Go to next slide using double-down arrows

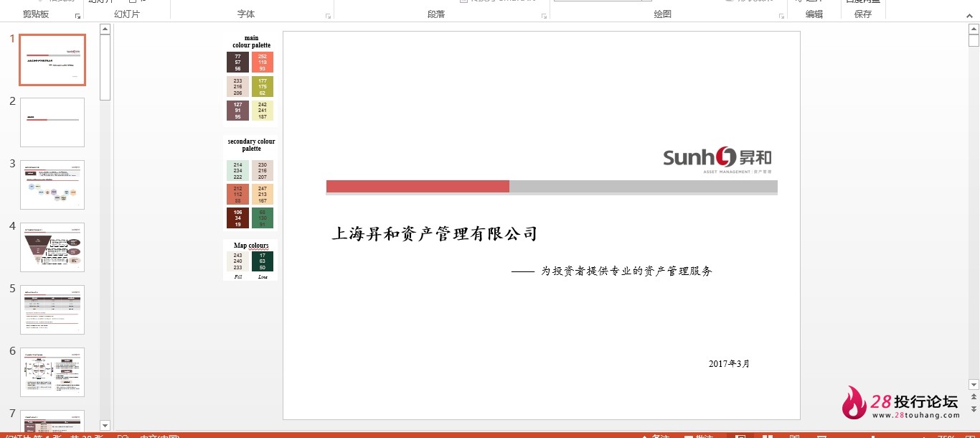pos(974,410)
